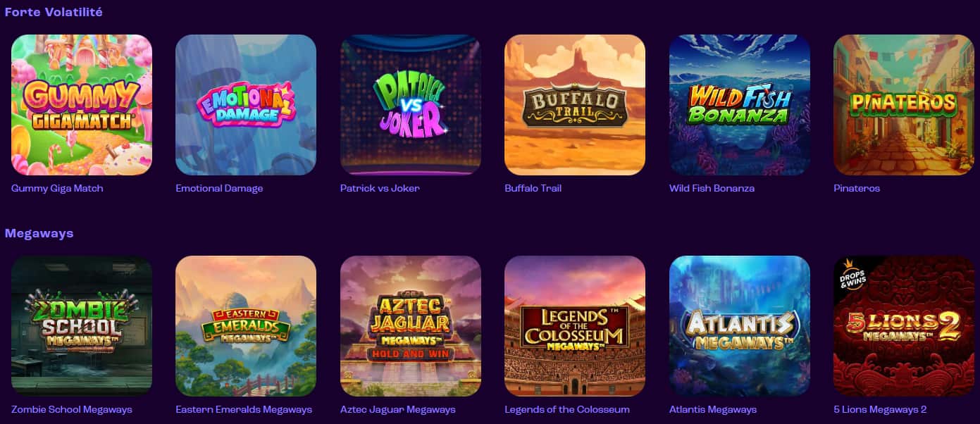The height and width of the screenshot is (424, 980).
Task: Click the Wild Fish Bonanza thumbnail
Action: click(740, 105)
